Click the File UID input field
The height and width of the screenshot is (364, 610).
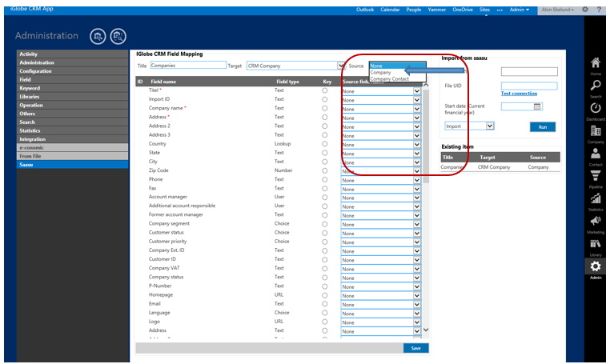(529, 86)
